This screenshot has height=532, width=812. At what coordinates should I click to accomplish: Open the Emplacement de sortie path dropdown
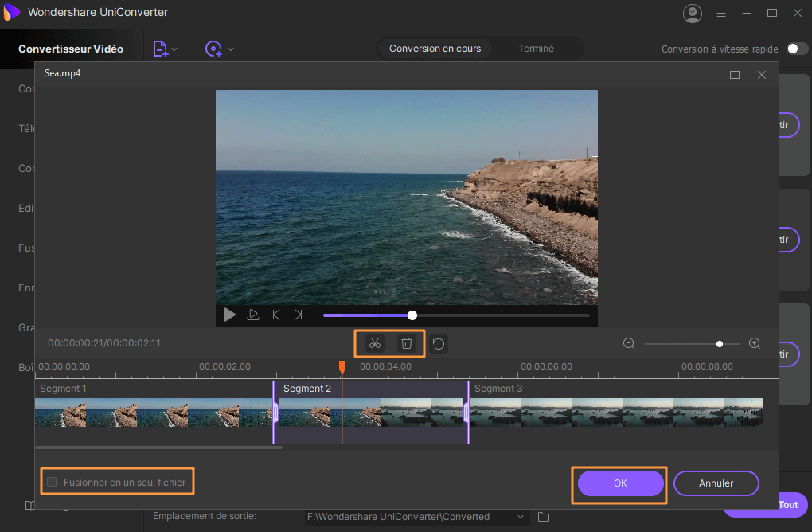coord(521,517)
